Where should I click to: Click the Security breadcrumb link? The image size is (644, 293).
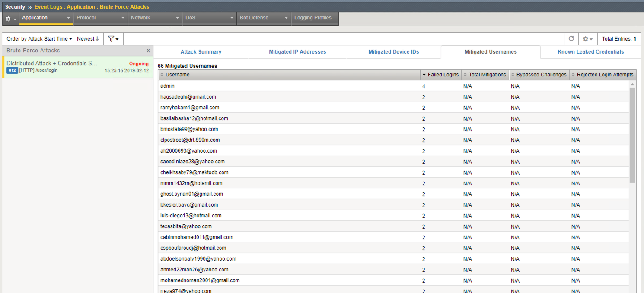(x=15, y=7)
